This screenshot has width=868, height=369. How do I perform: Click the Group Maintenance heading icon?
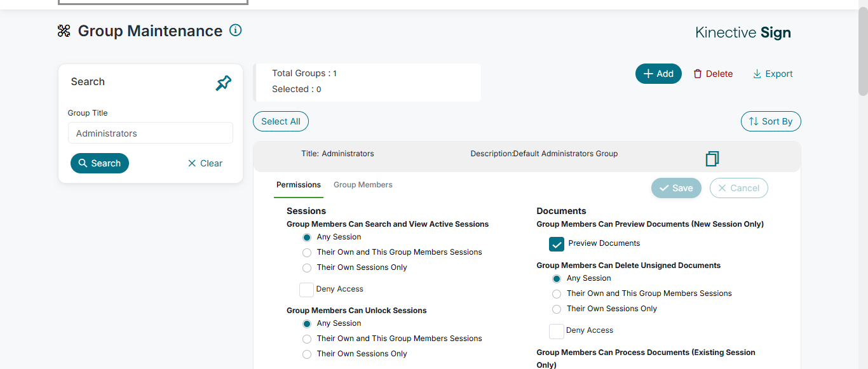64,31
